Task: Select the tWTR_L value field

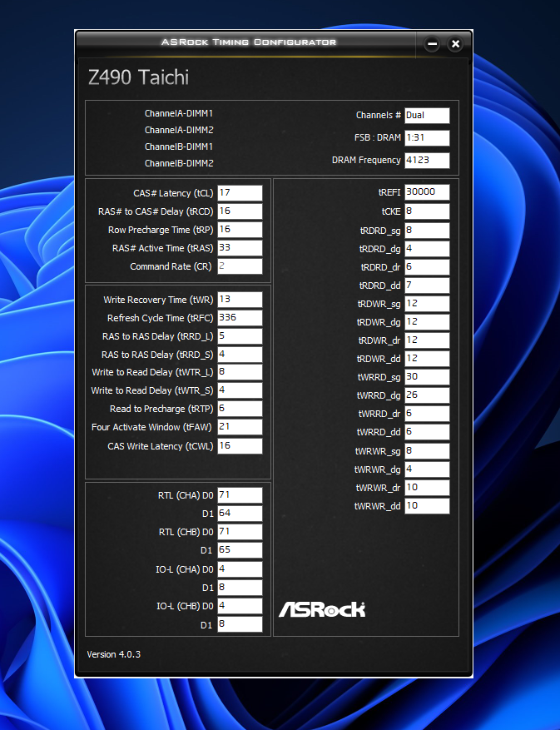Action: tap(240, 372)
